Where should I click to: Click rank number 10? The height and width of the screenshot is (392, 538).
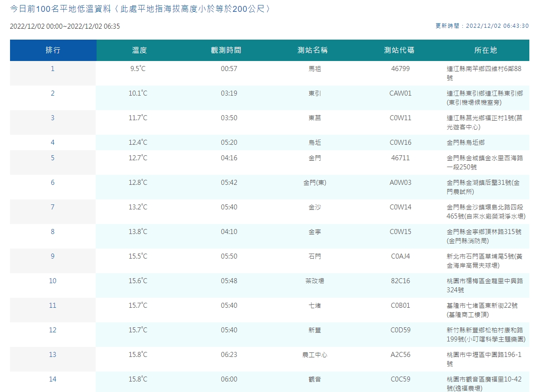point(52,281)
